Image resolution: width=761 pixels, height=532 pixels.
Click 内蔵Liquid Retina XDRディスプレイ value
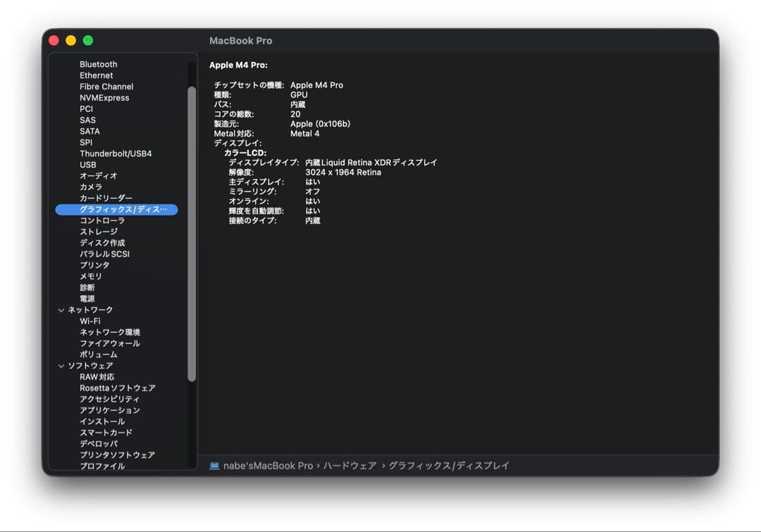point(371,163)
